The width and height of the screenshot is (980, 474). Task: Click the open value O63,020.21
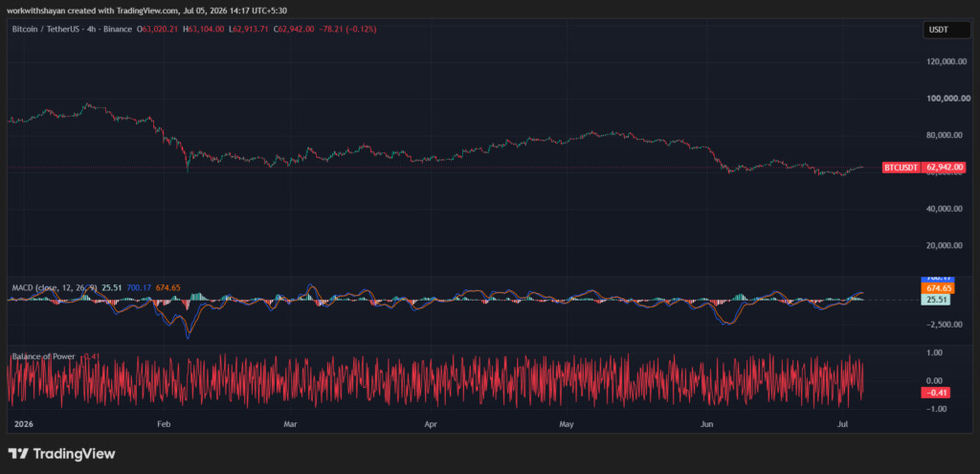click(x=160, y=30)
